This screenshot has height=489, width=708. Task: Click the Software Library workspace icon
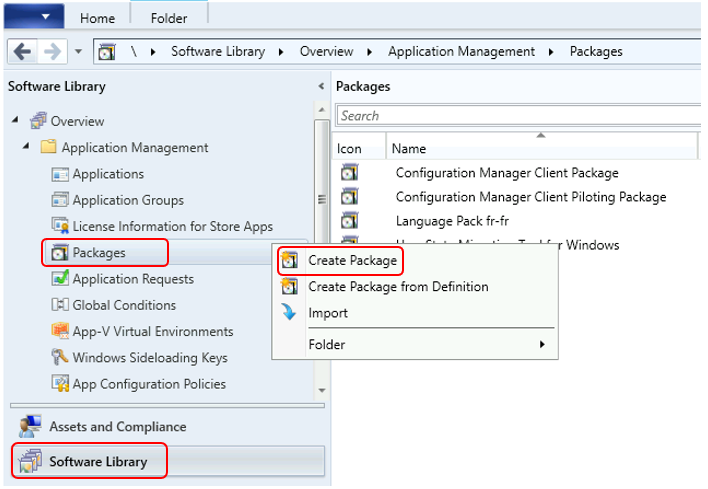pos(30,461)
